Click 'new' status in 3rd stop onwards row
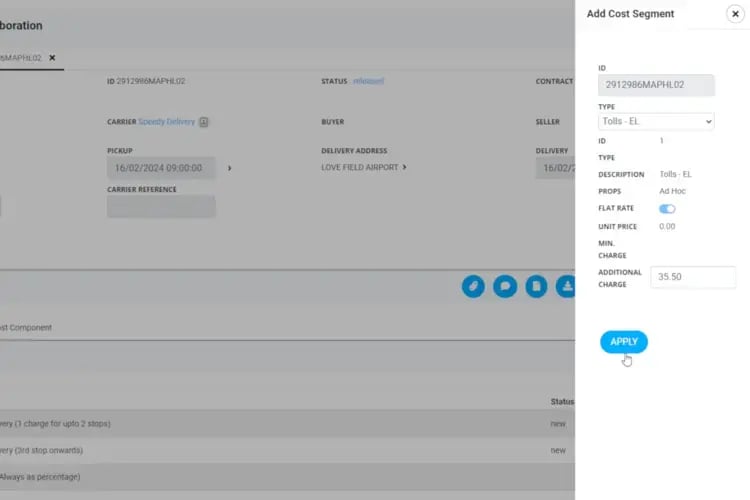Image resolution: width=750 pixels, height=500 pixels. point(558,451)
